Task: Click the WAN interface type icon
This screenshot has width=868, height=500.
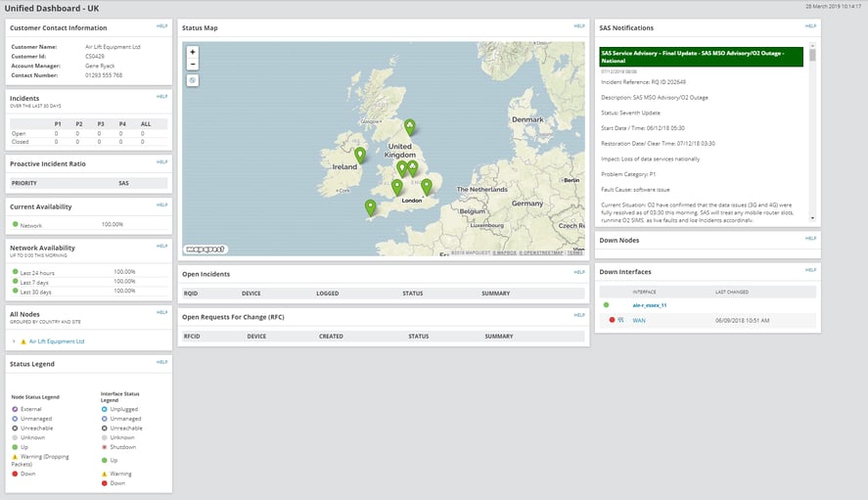Action: (x=621, y=320)
